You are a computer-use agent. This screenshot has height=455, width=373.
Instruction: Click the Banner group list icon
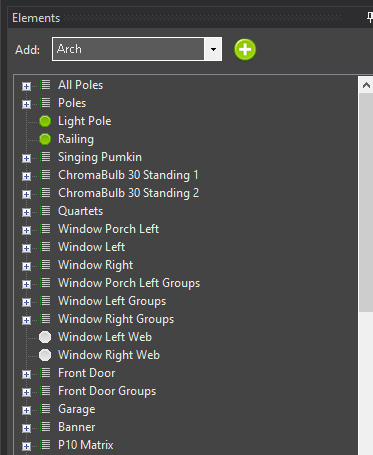tap(45, 427)
